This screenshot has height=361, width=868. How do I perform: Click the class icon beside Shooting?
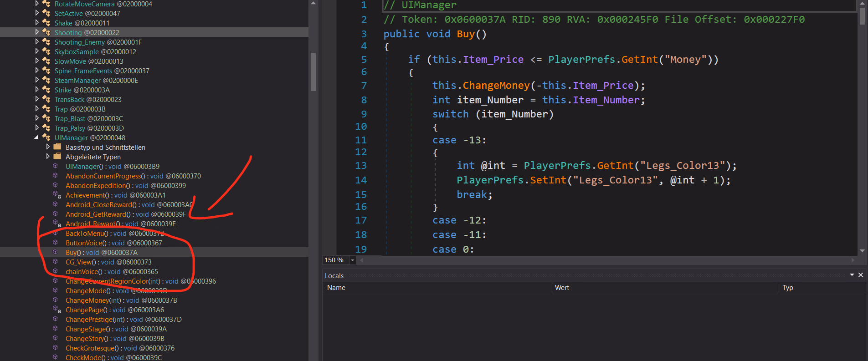pos(46,32)
